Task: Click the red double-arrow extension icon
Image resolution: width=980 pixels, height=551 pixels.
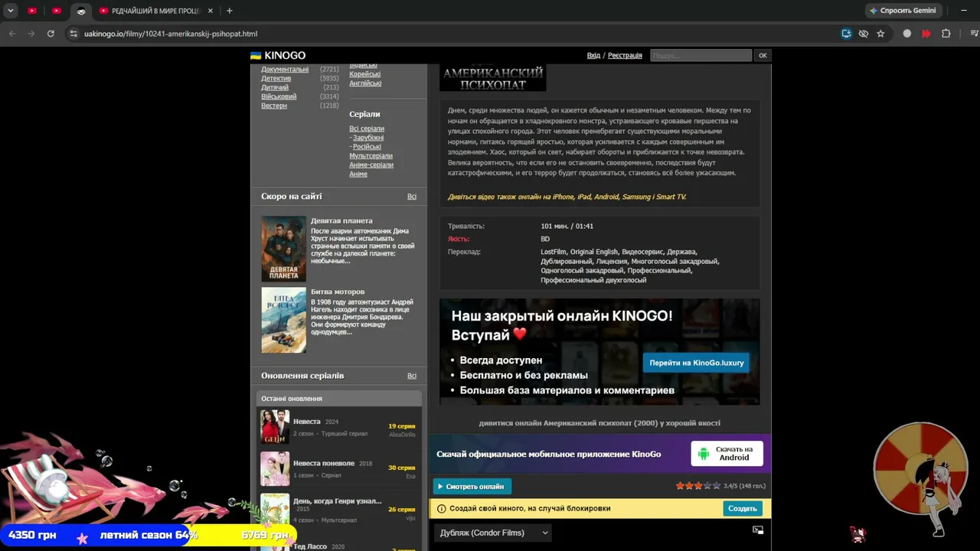Action: (x=926, y=34)
